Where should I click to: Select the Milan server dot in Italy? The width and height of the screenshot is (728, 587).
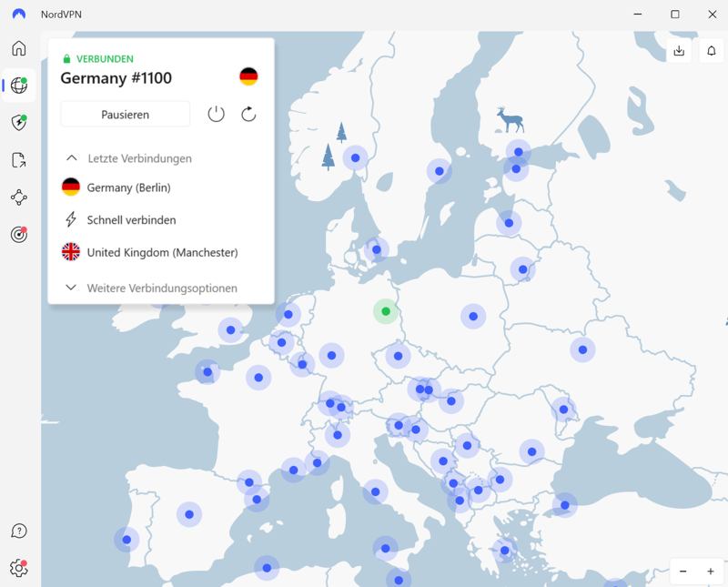coord(338,435)
